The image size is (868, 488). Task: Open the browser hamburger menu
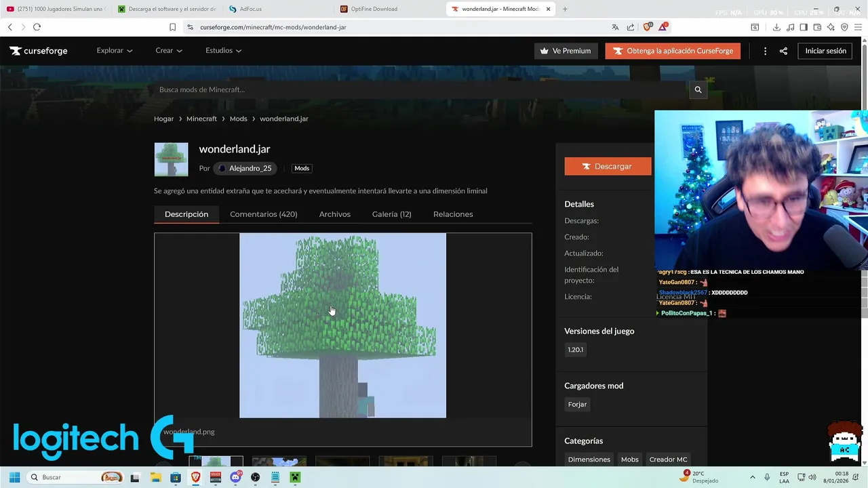tap(858, 27)
